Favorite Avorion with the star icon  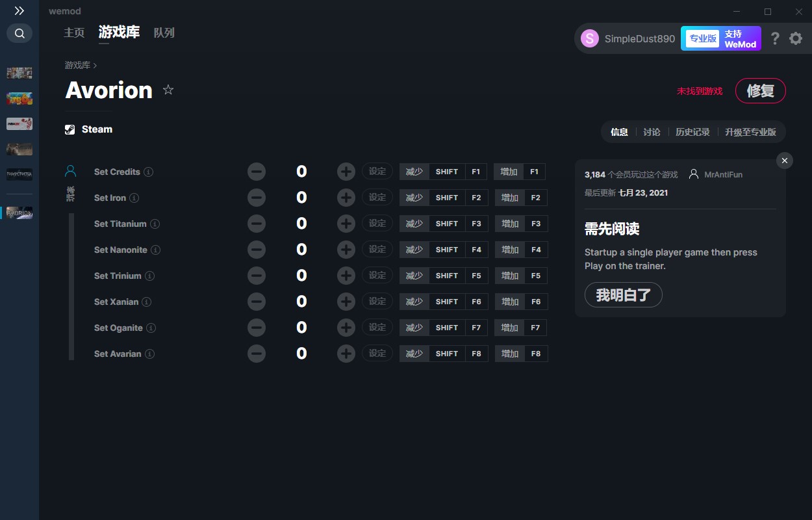click(168, 90)
